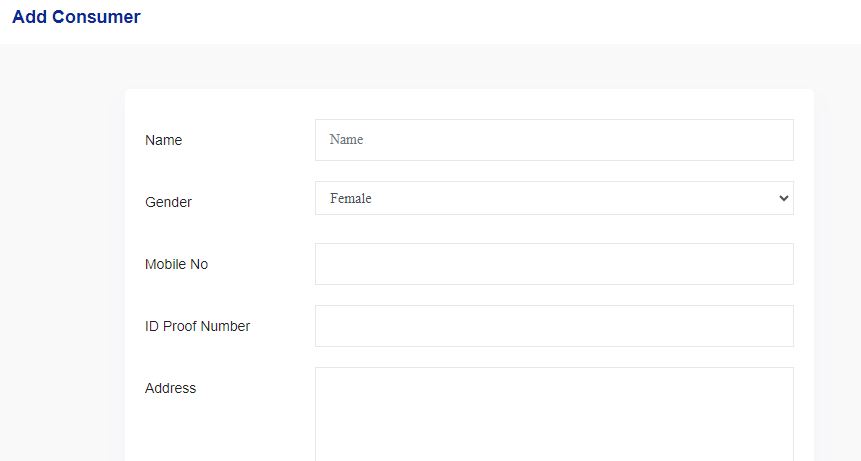
Task: Open the Gender dropdown
Action: click(554, 198)
